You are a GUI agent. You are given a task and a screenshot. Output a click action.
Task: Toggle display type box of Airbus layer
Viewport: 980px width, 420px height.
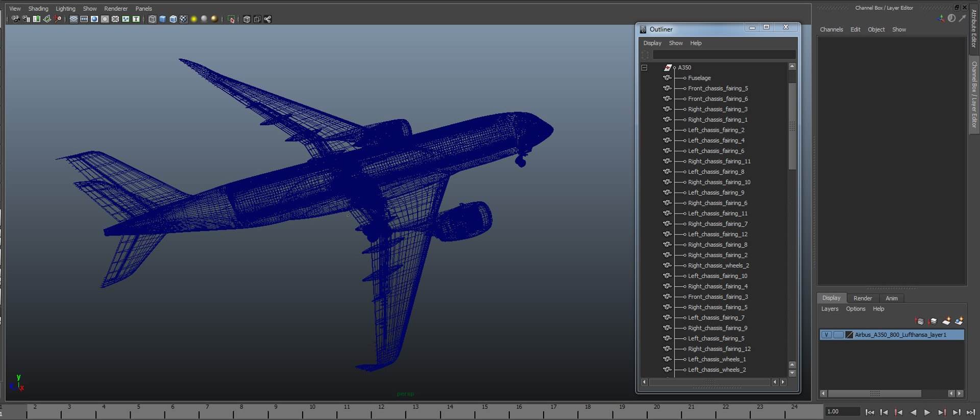pos(838,335)
